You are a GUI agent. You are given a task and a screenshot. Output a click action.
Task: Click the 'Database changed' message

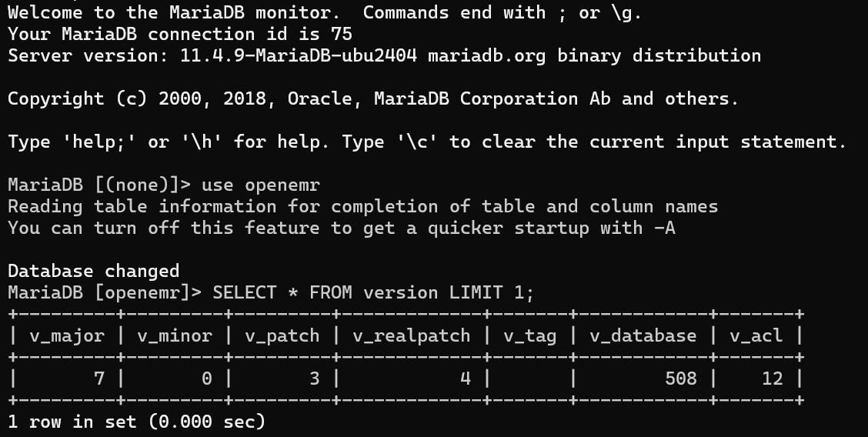point(93,271)
